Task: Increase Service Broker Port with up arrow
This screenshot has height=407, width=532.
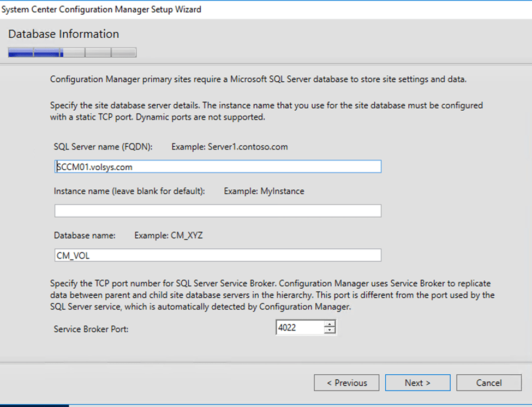Action: (329, 325)
